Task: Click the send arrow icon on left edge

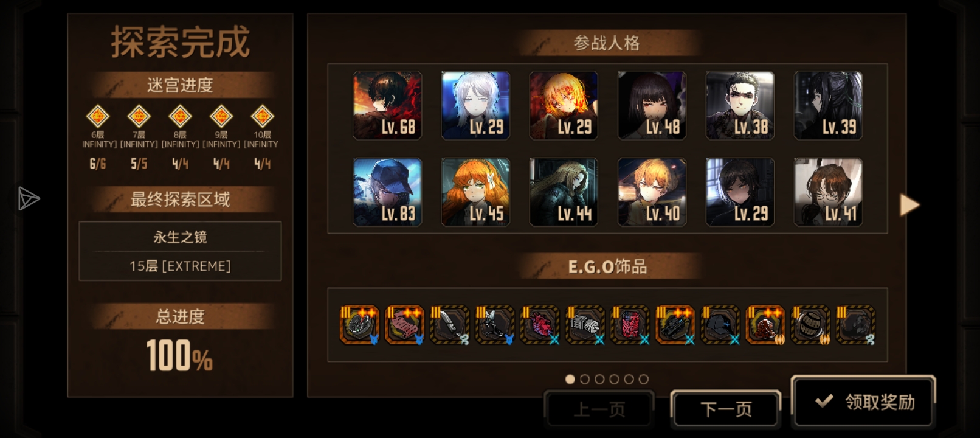Action: [28, 198]
